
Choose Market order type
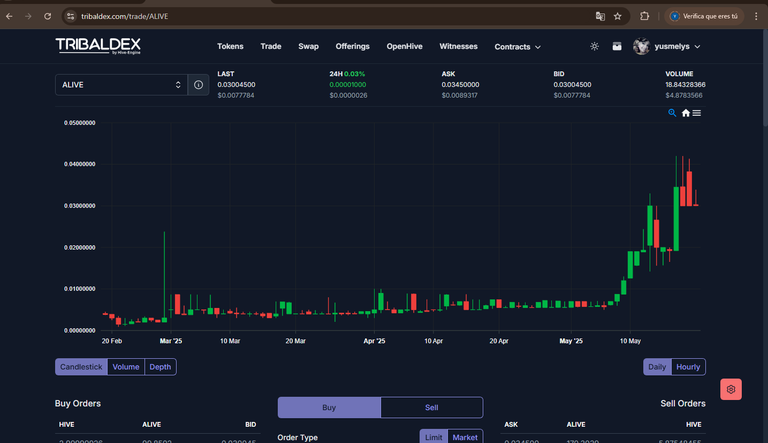click(x=465, y=437)
